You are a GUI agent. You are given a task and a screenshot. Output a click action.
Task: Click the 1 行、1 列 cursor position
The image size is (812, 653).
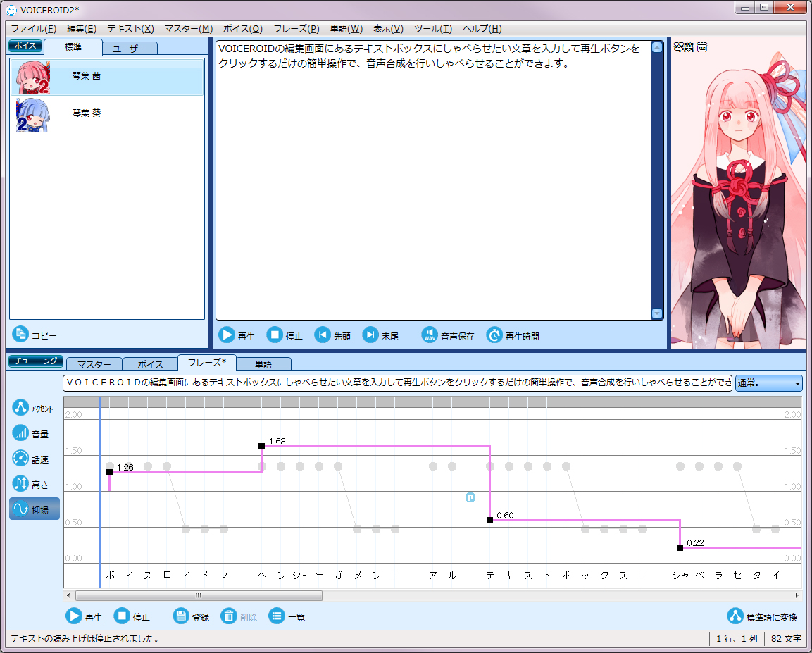(737, 639)
